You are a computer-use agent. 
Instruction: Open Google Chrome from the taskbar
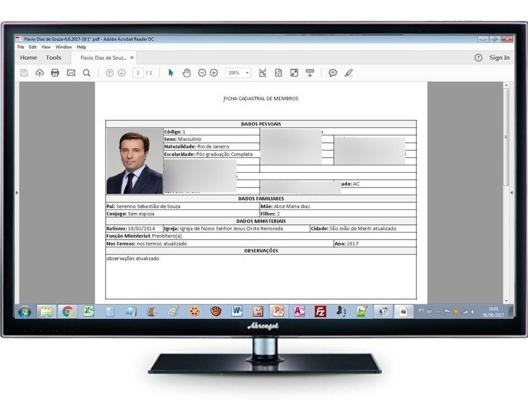tap(68, 312)
